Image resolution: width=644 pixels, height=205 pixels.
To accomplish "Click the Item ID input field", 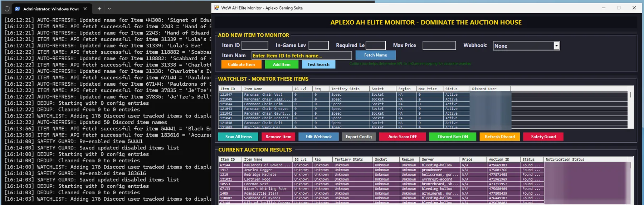I will tap(255, 46).
